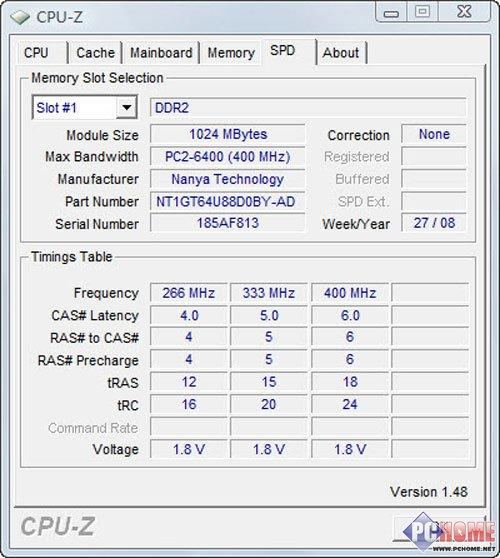
Task: Open the Mainboard tab
Action: point(161,53)
